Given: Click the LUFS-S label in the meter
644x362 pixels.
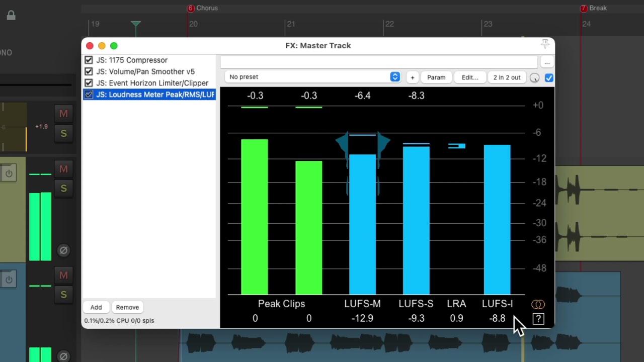Looking at the screenshot, I should pos(416,304).
